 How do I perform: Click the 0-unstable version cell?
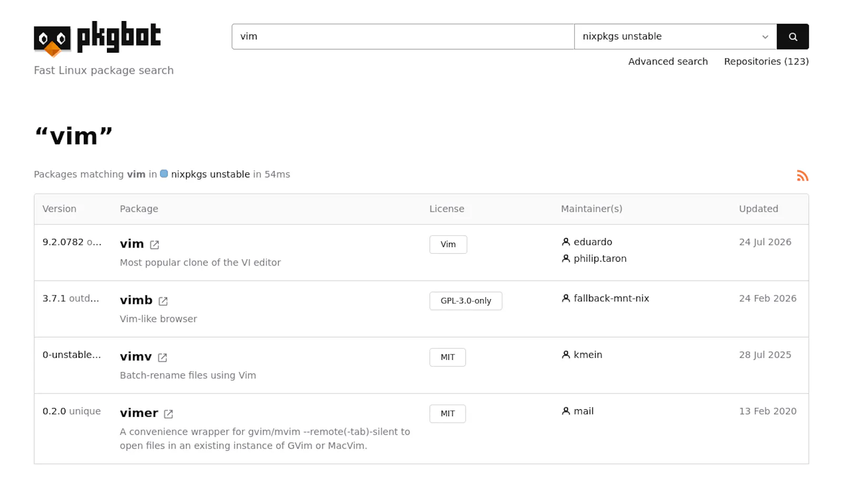click(72, 354)
